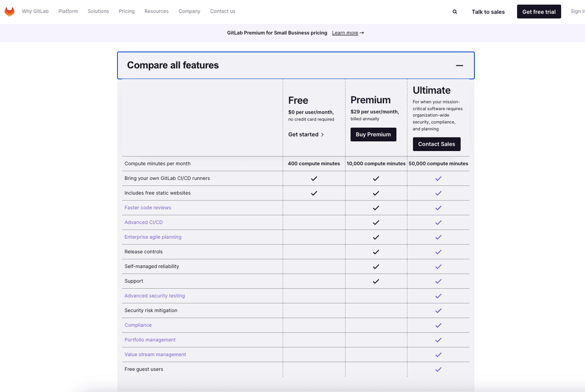
Task: Click Ultimate checkmark for Self-managed reliability
Action: click(x=438, y=267)
